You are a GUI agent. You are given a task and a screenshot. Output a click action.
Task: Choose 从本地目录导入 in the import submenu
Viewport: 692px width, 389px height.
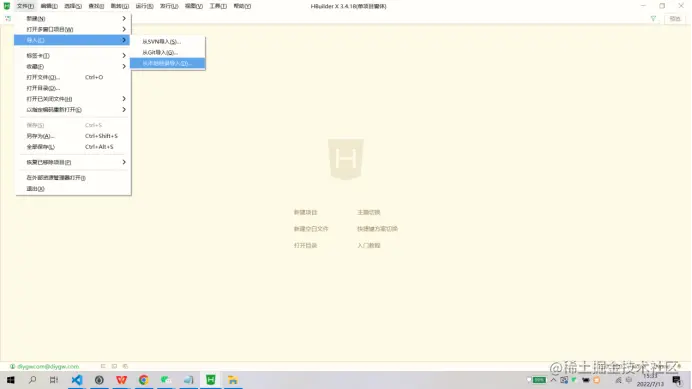pos(168,63)
